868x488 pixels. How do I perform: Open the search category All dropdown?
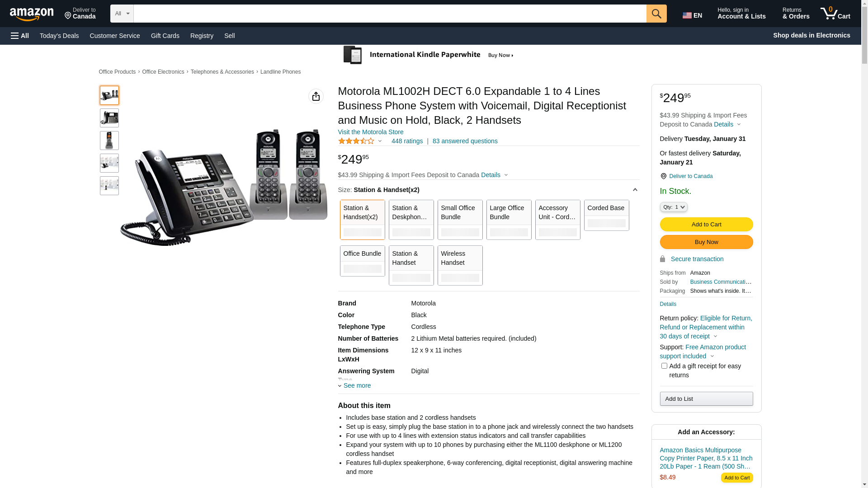point(122,14)
